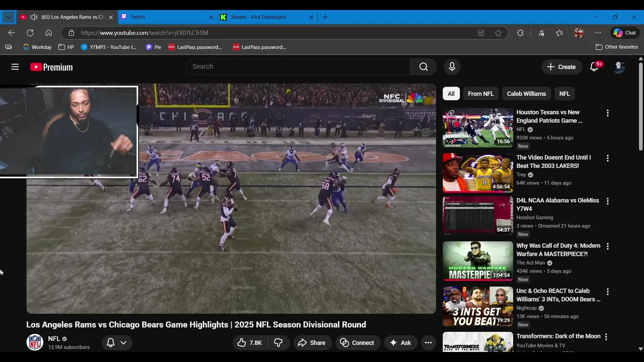Image resolution: width=644 pixels, height=362 pixels.
Task: Open the YouTube account avatar menu
Action: coord(619,67)
